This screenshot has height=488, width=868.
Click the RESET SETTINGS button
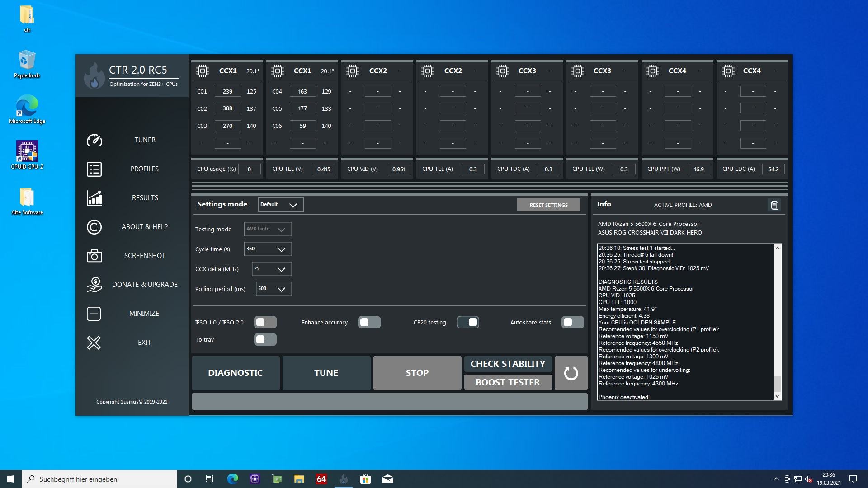click(548, 205)
